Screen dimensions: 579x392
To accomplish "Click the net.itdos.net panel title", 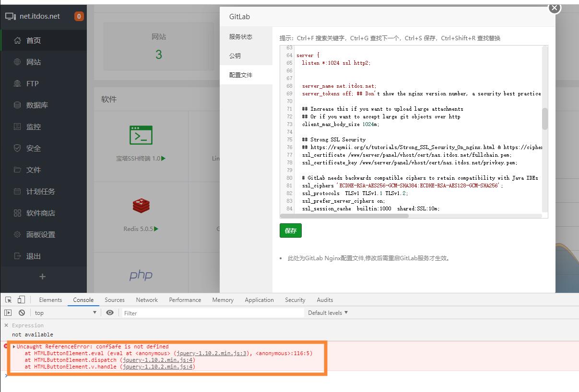I will pos(40,16).
